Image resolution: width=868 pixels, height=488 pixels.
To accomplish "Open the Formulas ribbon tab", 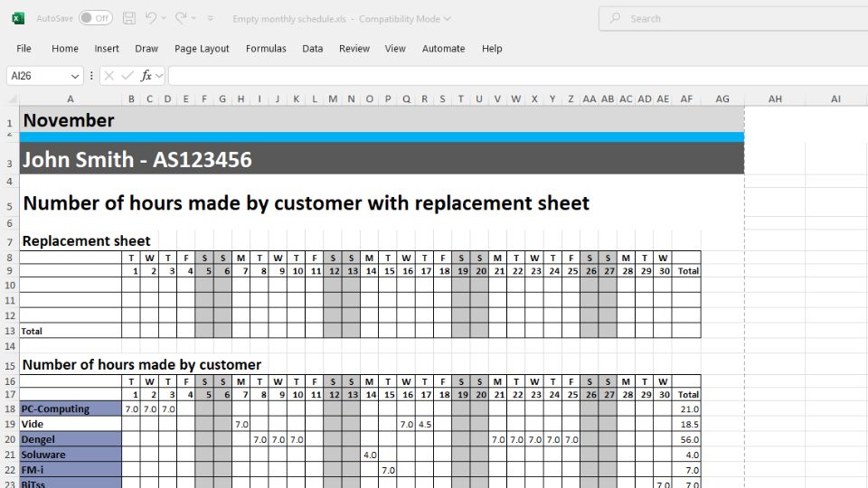I will point(266,49).
